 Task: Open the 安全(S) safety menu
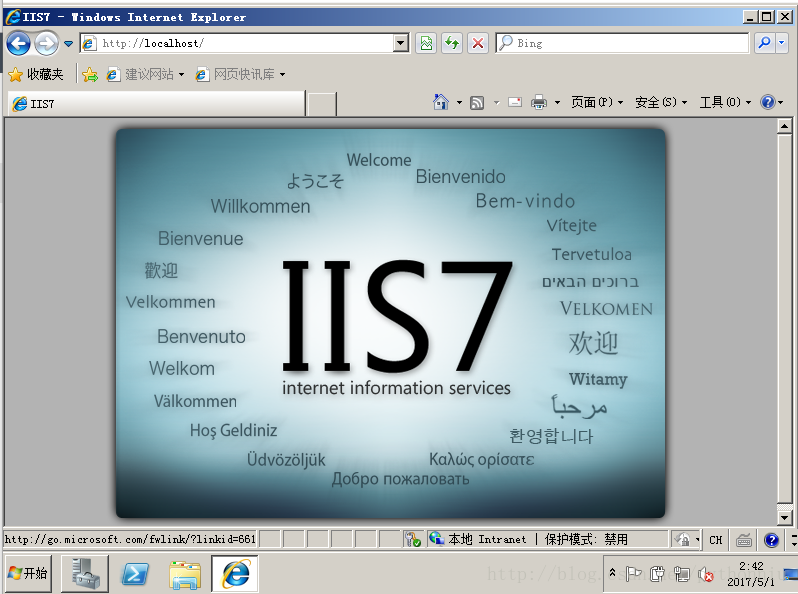pos(661,102)
